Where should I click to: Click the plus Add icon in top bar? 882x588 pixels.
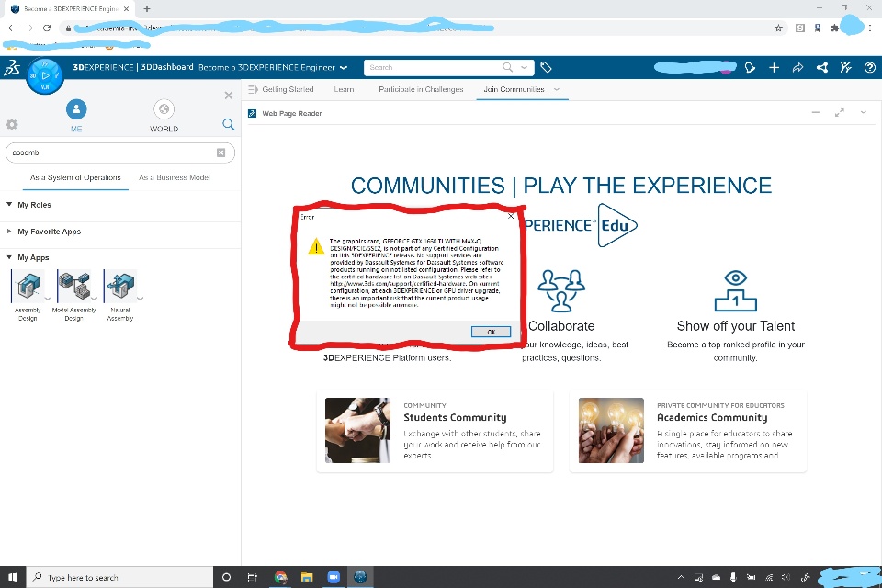click(x=774, y=67)
